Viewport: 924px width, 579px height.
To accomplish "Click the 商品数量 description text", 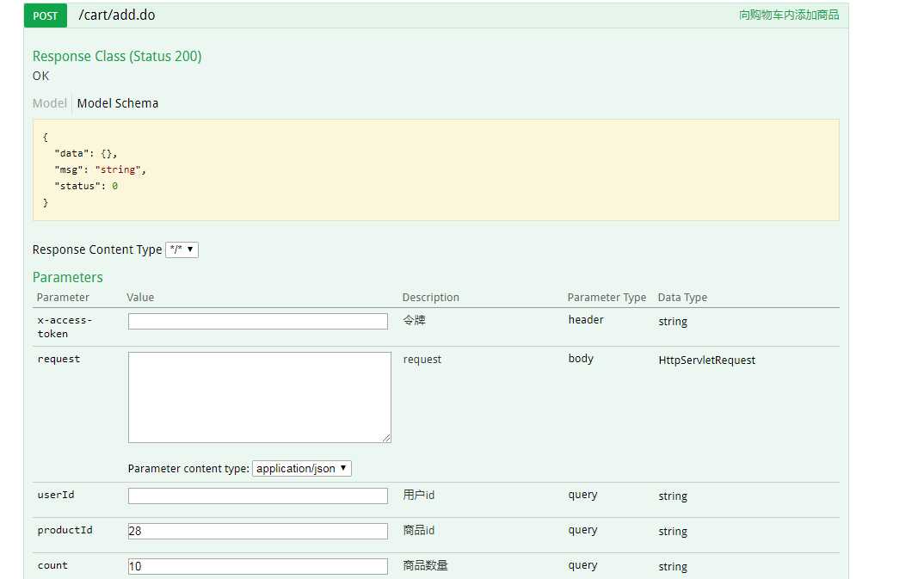I will pyautogui.click(x=426, y=565).
